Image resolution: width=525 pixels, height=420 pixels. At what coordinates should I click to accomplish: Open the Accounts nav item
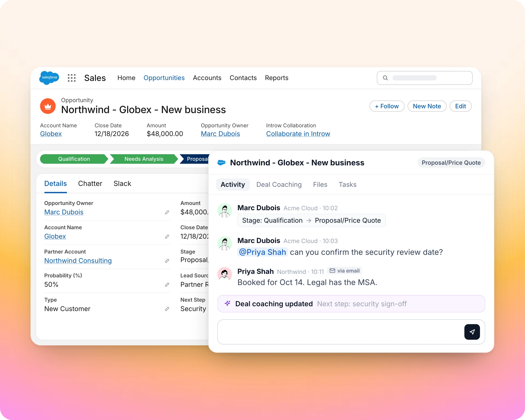(207, 78)
